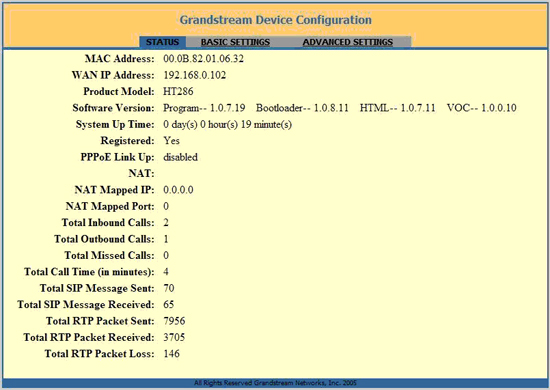
Task: Click the Software Version label
Action: point(113,108)
